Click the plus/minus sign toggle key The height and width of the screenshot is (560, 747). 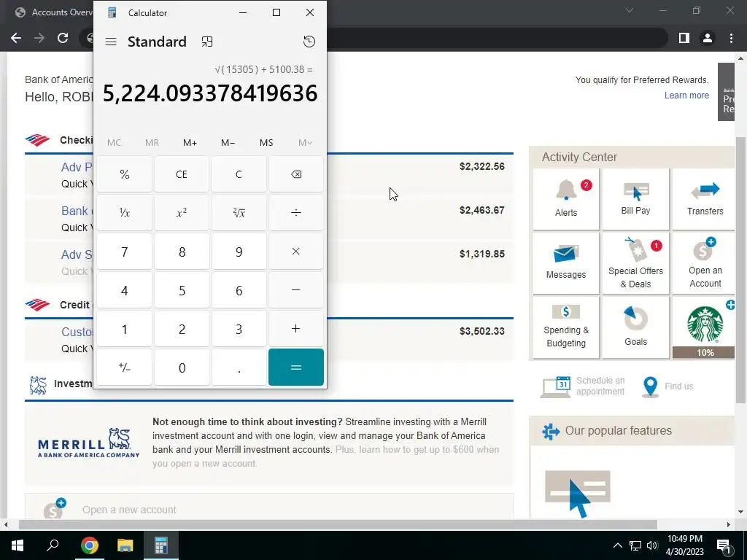pyautogui.click(x=124, y=367)
